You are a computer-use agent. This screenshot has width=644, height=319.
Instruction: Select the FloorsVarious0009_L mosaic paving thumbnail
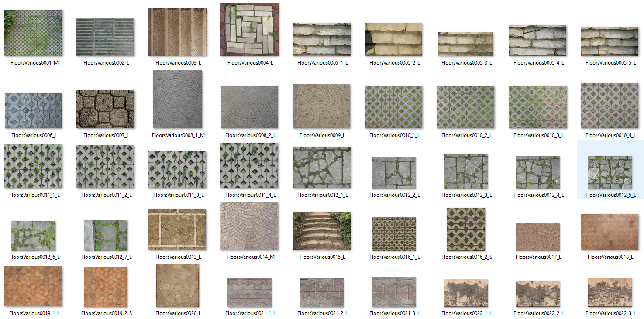coord(321,107)
